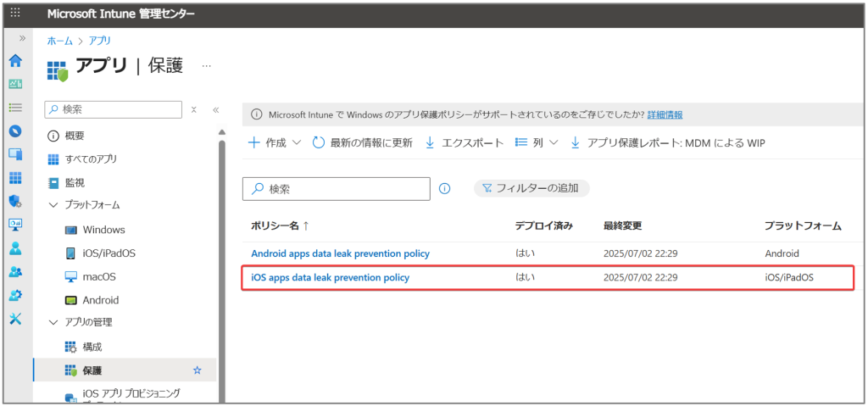The height and width of the screenshot is (406, 868).
Task: Open 保護 protection menu item
Action: [125, 370]
